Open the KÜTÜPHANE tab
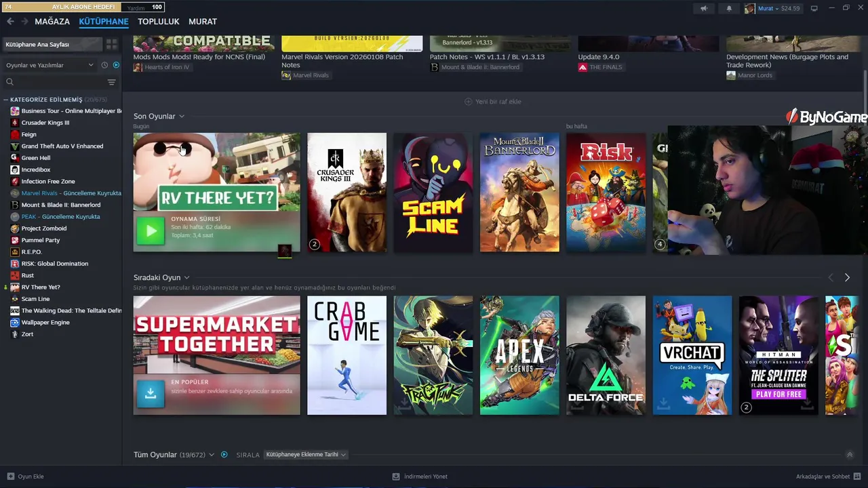 (104, 22)
